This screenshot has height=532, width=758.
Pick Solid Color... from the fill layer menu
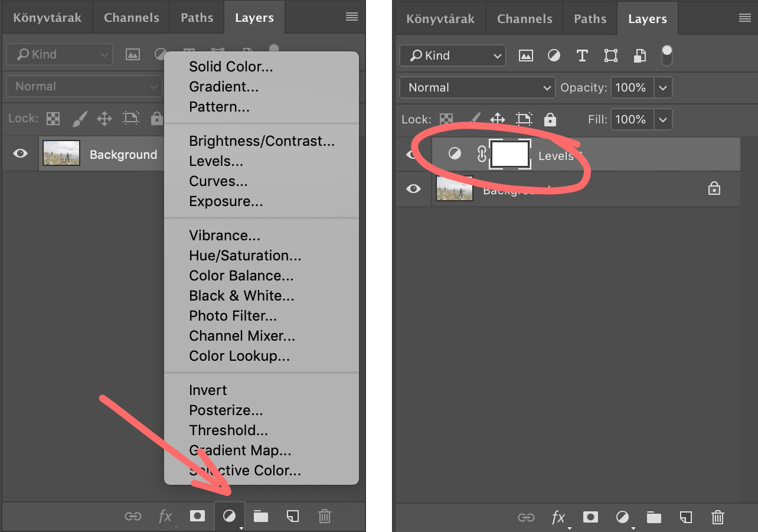coord(230,67)
